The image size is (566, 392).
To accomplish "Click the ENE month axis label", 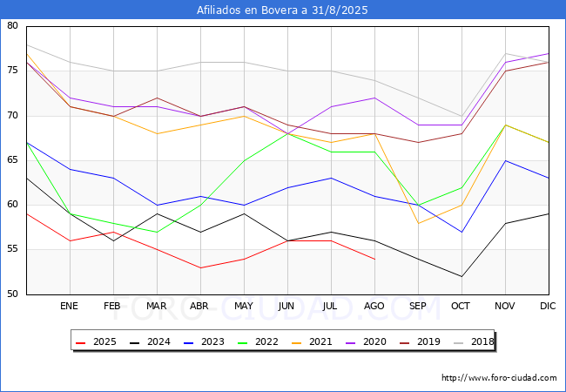I will [69, 306].
